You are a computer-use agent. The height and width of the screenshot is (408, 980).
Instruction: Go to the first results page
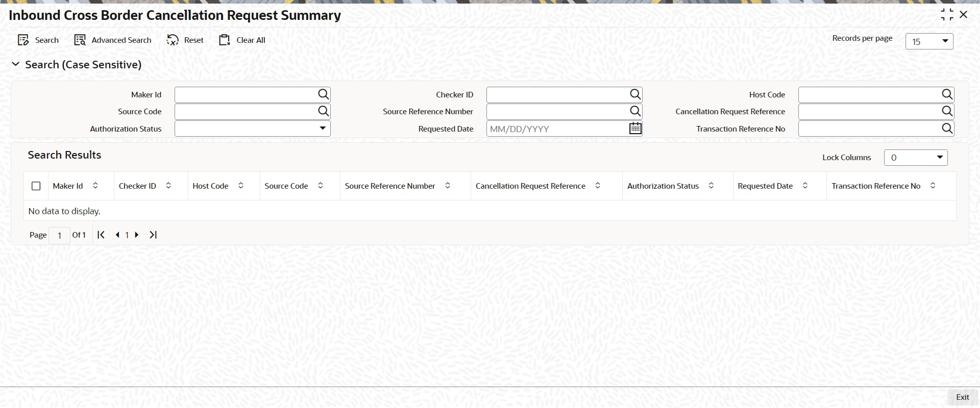point(101,235)
